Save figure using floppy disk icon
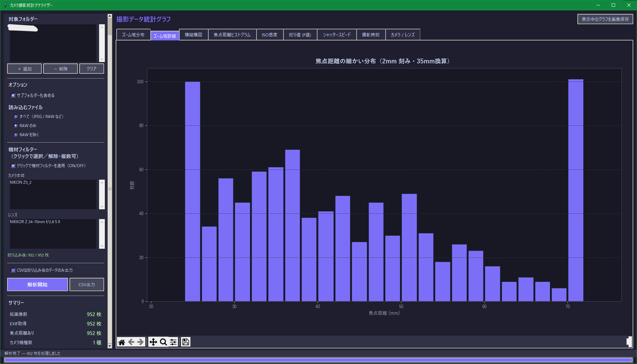 coord(186,342)
